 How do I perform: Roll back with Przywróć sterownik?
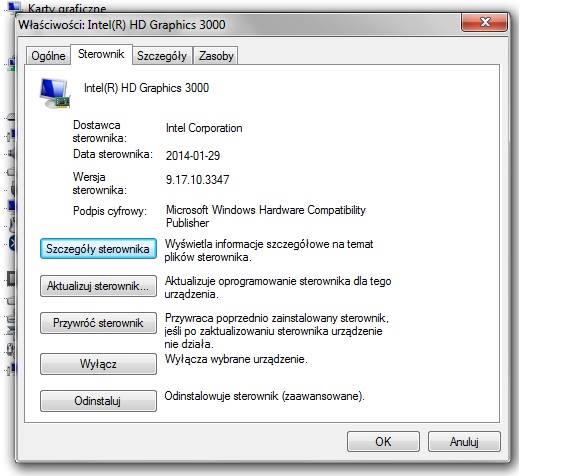coord(98,323)
